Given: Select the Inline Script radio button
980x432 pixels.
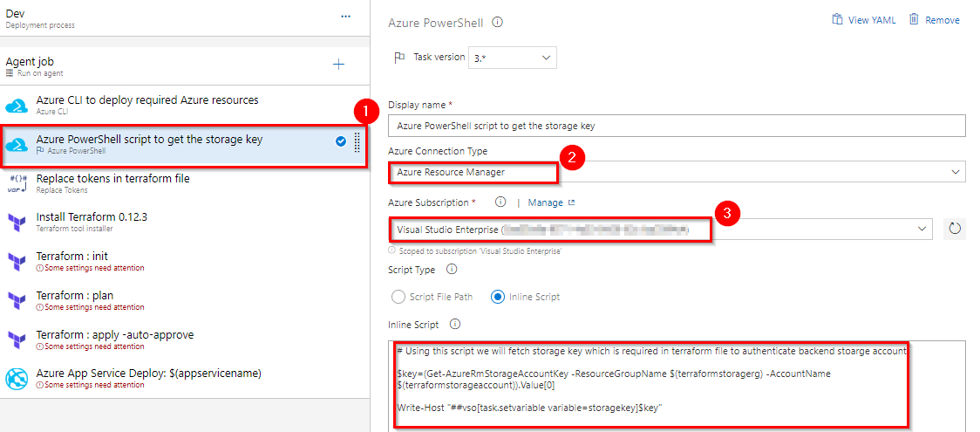Looking at the screenshot, I should [x=498, y=297].
